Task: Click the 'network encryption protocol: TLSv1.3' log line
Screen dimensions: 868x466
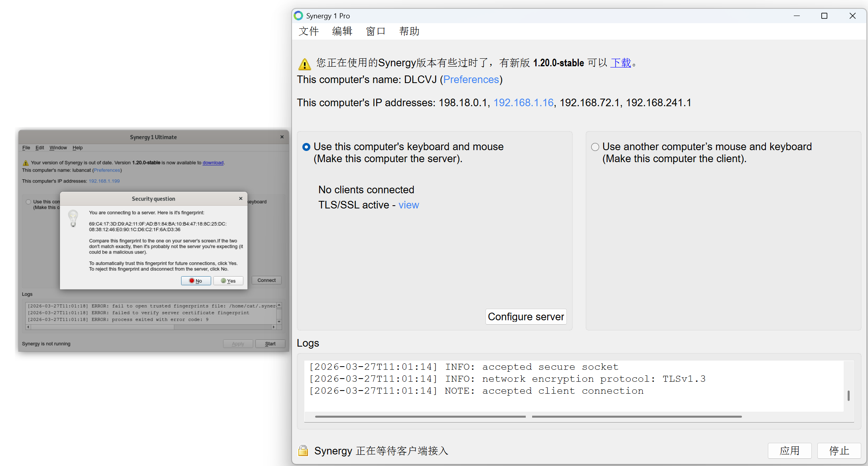Action: tap(507, 379)
